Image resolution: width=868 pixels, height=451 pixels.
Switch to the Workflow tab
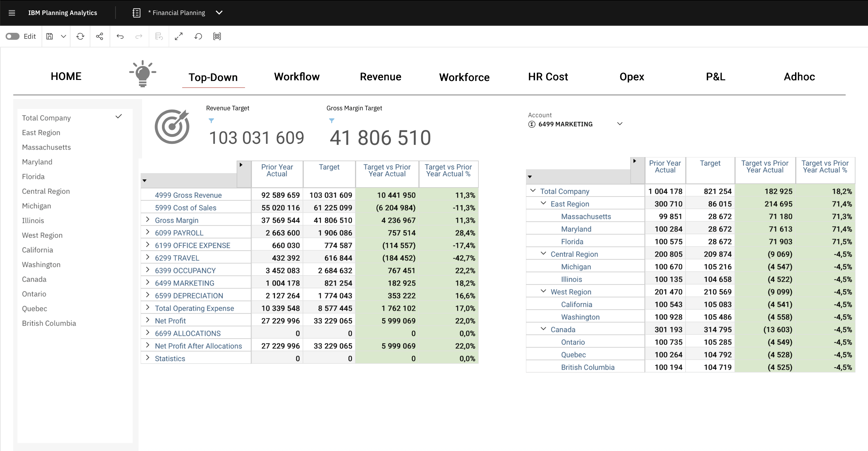(297, 77)
